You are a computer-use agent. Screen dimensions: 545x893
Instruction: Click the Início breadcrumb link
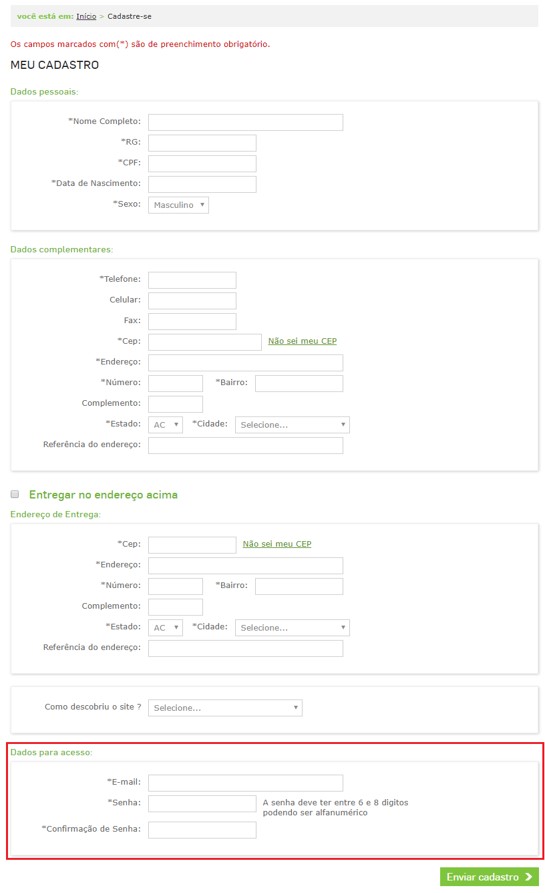coord(86,17)
